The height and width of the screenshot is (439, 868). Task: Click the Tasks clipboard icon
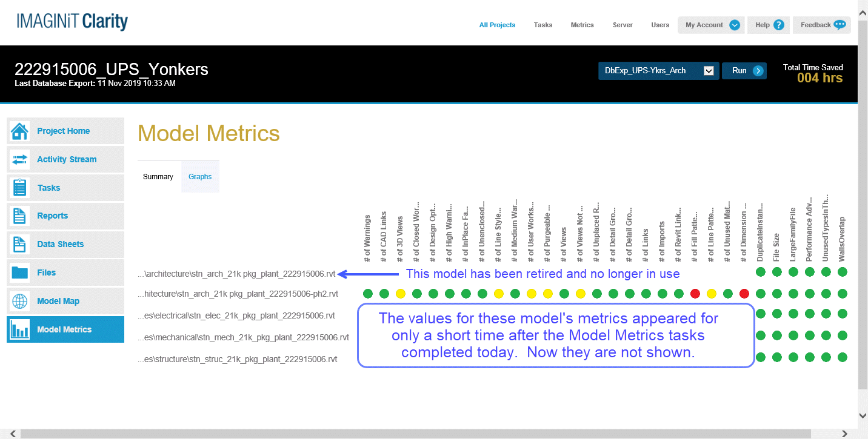[20, 188]
